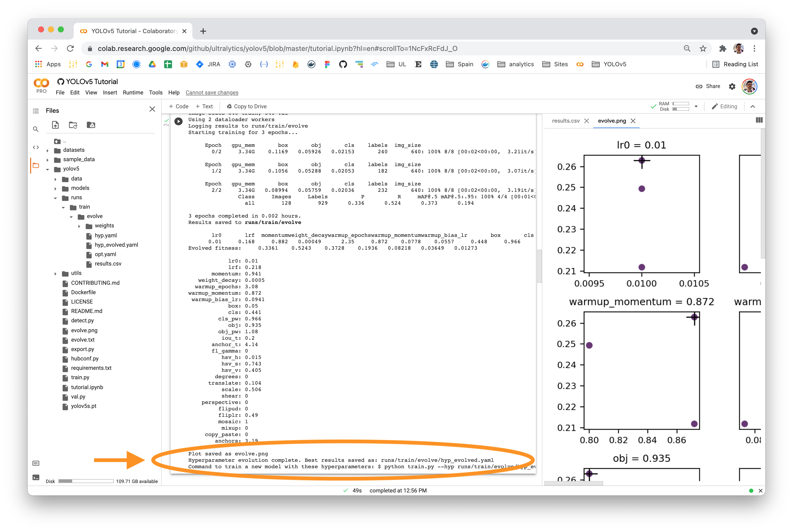Image resolution: width=793 pixels, height=532 pixels.
Task: Open the Editing mode selector
Action: [x=724, y=107]
